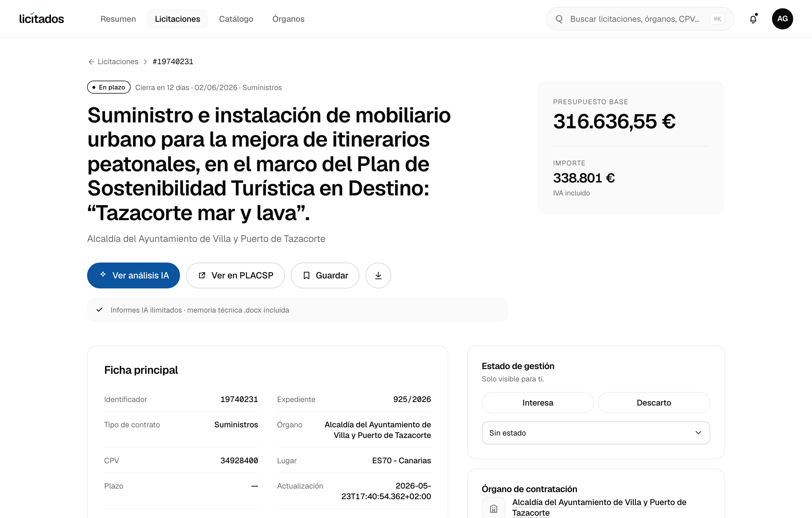Click the search magnifier icon
Screen dimensions: 812x518
(x=559, y=19)
